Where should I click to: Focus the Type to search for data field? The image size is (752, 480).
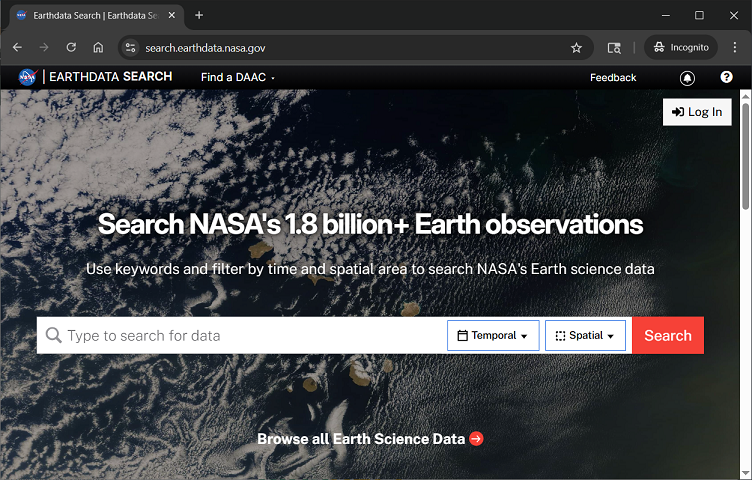[242, 335]
